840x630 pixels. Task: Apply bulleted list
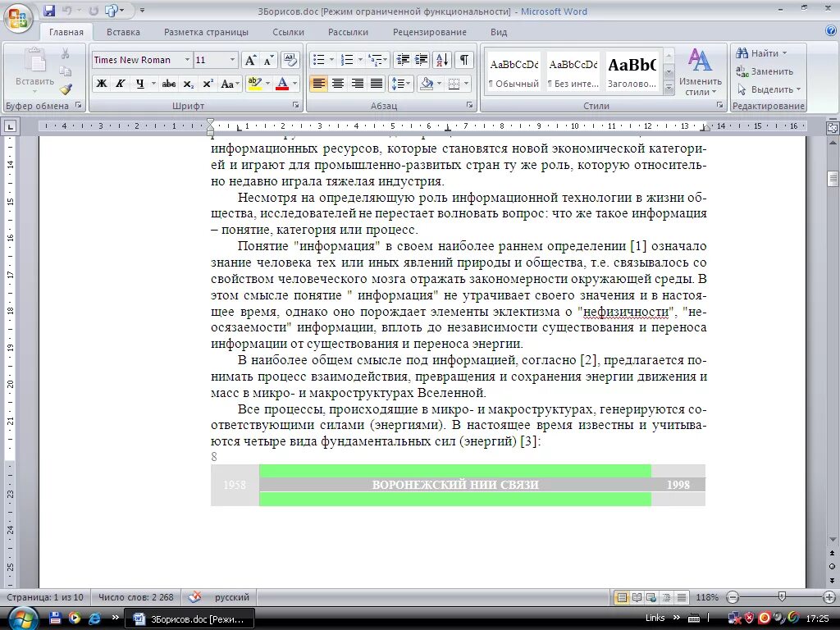(x=319, y=60)
